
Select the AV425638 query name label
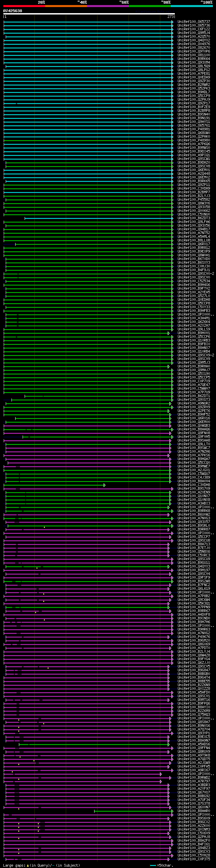(12, 11)
